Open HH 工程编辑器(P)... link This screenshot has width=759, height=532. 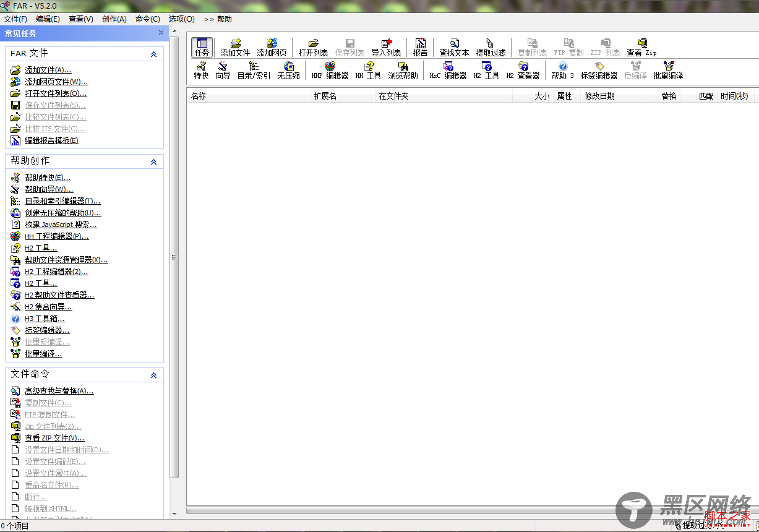click(57, 236)
